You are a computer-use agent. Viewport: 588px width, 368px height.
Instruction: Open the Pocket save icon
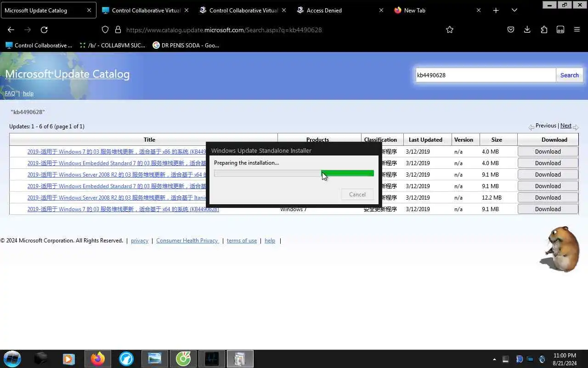(511, 29)
